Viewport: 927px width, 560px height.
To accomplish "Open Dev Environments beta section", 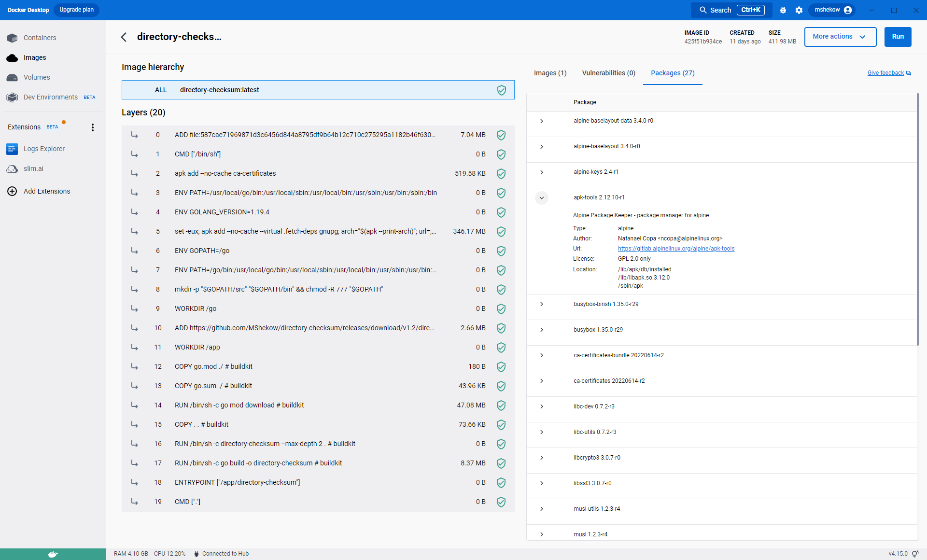I will pyautogui.click(x=51, y=97).
